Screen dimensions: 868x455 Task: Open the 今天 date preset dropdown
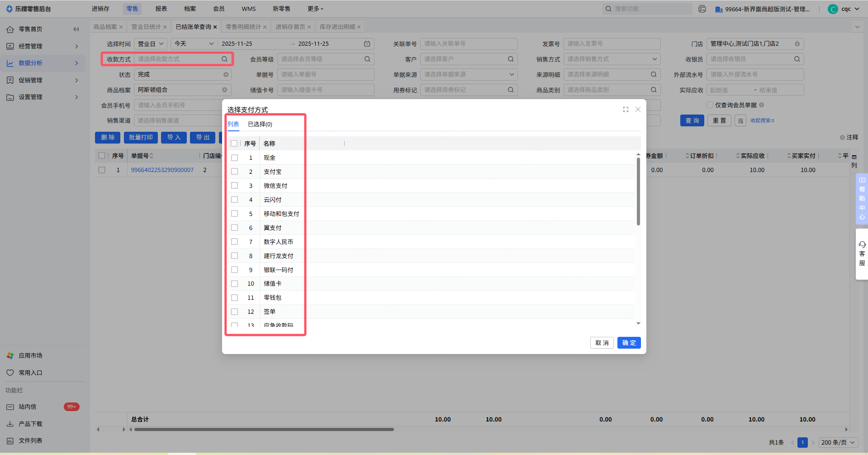coord(194,44)
